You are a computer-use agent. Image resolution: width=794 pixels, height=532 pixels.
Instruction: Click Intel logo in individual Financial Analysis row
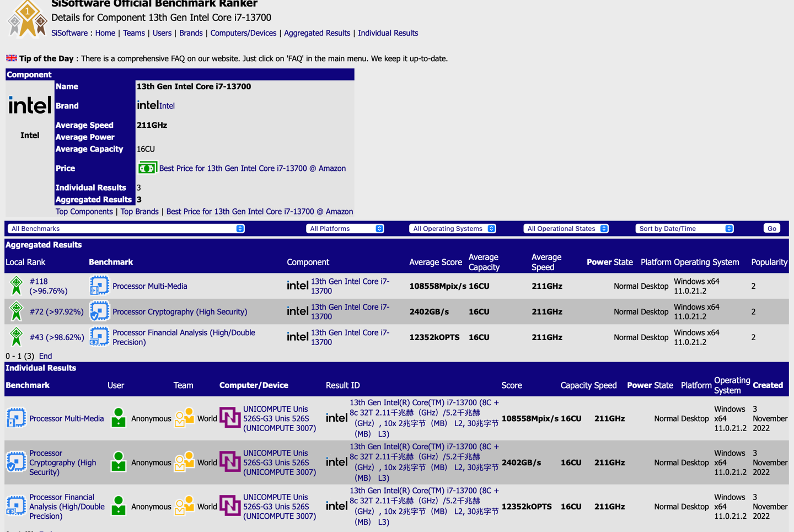tap(336, 506)
